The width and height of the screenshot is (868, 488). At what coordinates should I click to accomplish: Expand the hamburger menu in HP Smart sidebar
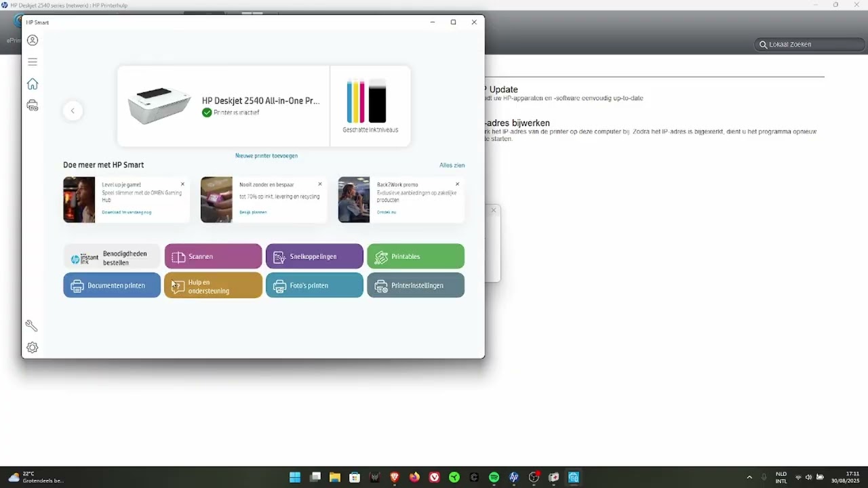point(32,62)
